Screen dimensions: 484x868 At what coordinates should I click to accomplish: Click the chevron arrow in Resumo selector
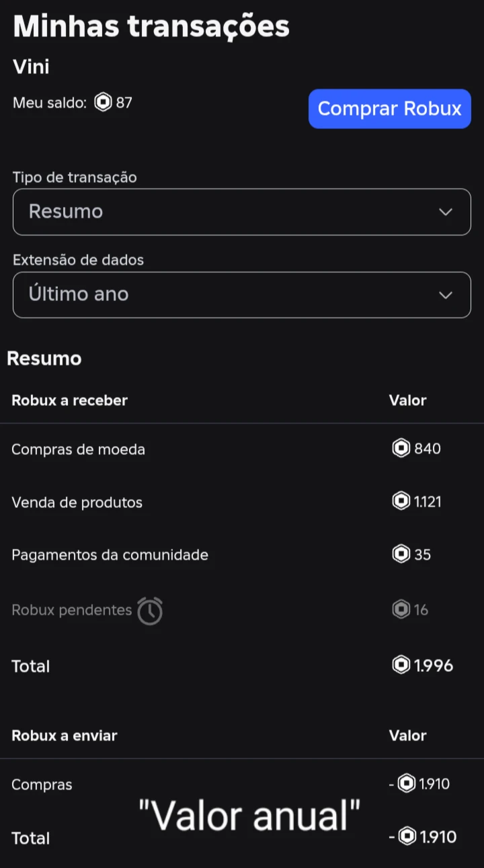click(x=445, y=212)
